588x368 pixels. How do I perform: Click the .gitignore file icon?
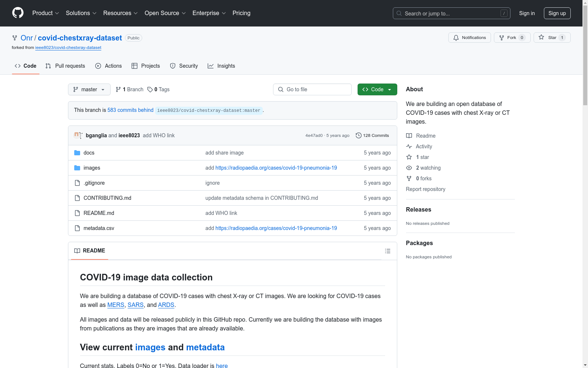[x=77, y=183]
